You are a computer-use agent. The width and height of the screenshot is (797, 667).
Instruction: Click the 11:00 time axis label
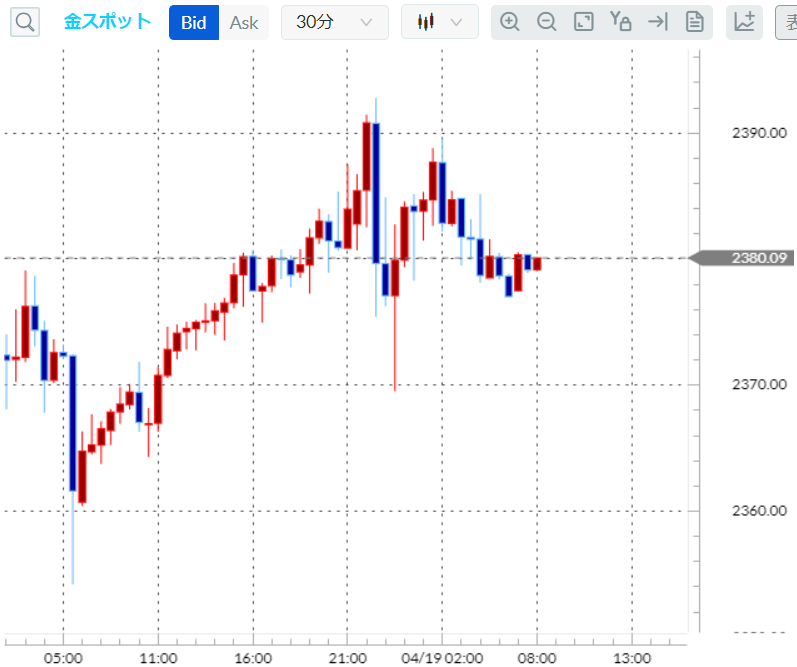coord(158,658)
